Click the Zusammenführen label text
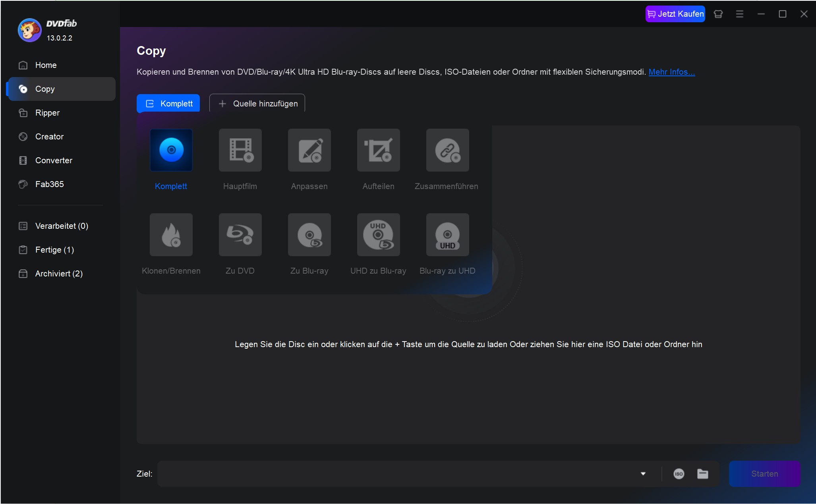Screen dimensions: 816x504 pyautogui.click(x=447, y=186)
